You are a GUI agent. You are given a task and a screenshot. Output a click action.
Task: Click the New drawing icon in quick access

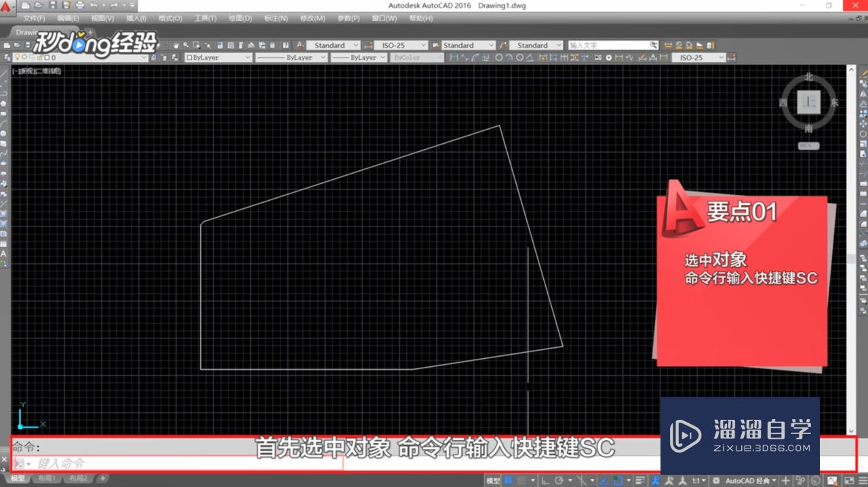point(26,5)
